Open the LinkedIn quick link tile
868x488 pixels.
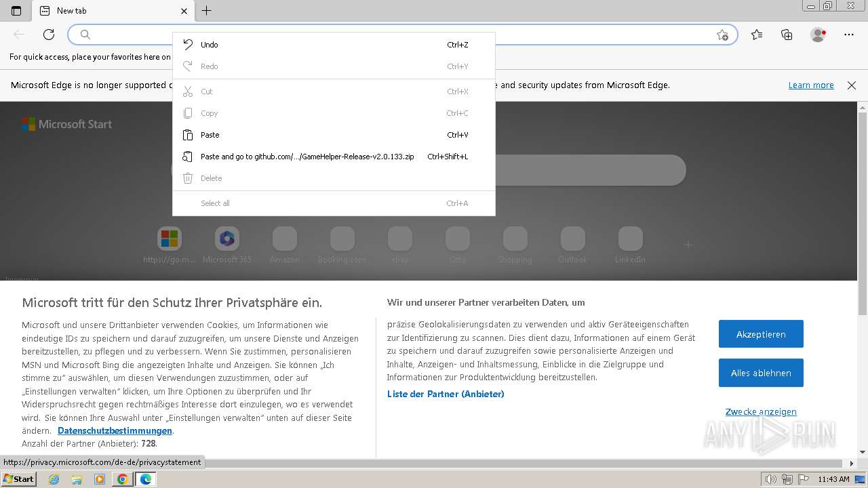pos(631,245)
